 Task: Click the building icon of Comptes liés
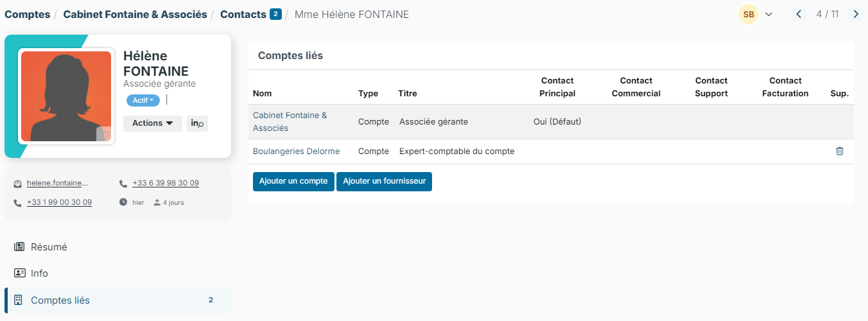(18, 300)
